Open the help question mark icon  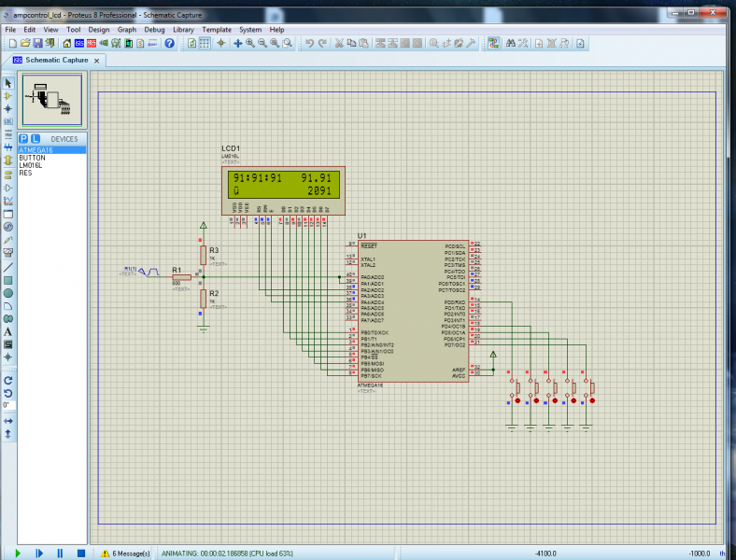pyautogui.click(x=170, y=44)
